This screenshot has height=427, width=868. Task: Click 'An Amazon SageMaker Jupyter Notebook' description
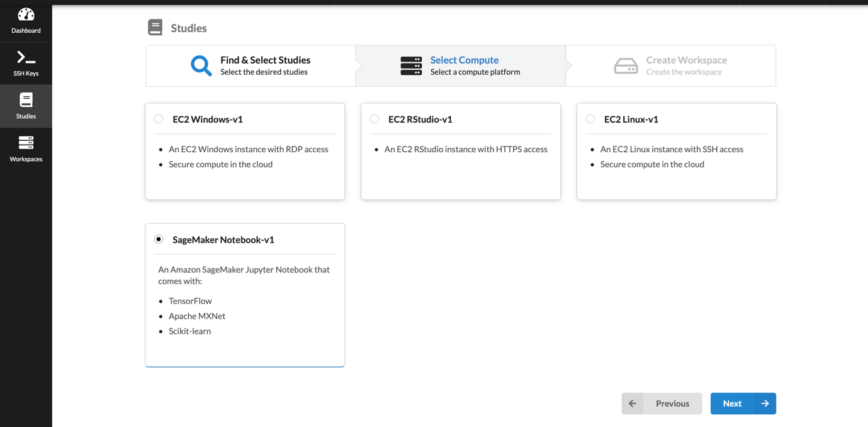(x=244, y=275)
